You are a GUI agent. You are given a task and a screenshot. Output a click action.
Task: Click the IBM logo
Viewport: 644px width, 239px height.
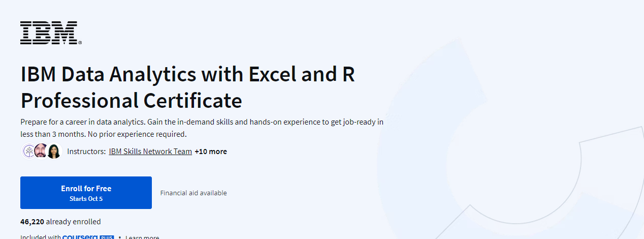[x=50, y=33]
